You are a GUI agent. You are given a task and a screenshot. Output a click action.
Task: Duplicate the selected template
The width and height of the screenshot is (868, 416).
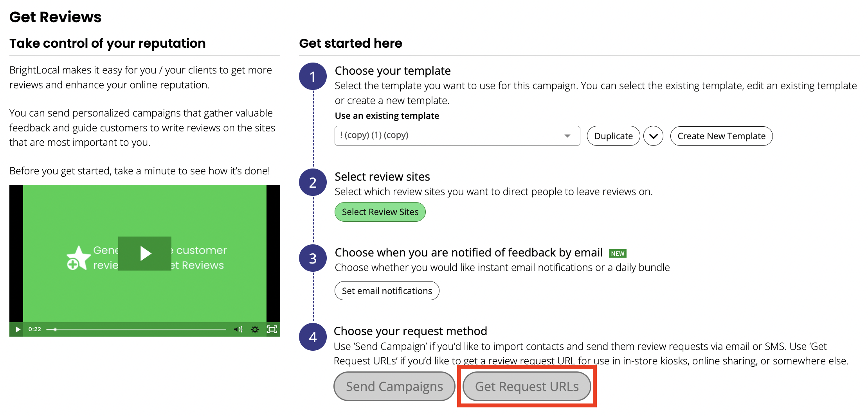pos(613,136)
